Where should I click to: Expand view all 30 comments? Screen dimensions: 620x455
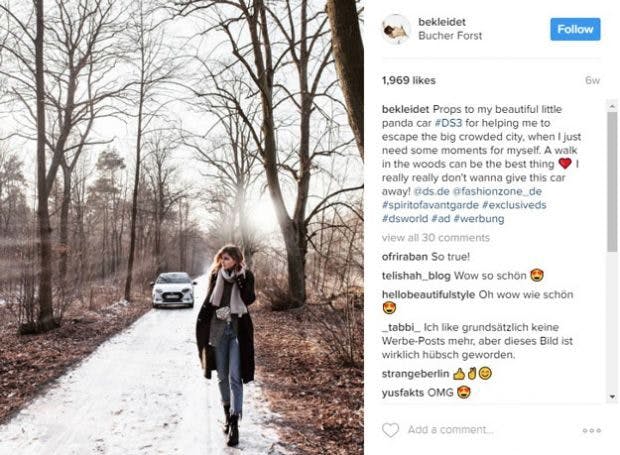(436, 238)
